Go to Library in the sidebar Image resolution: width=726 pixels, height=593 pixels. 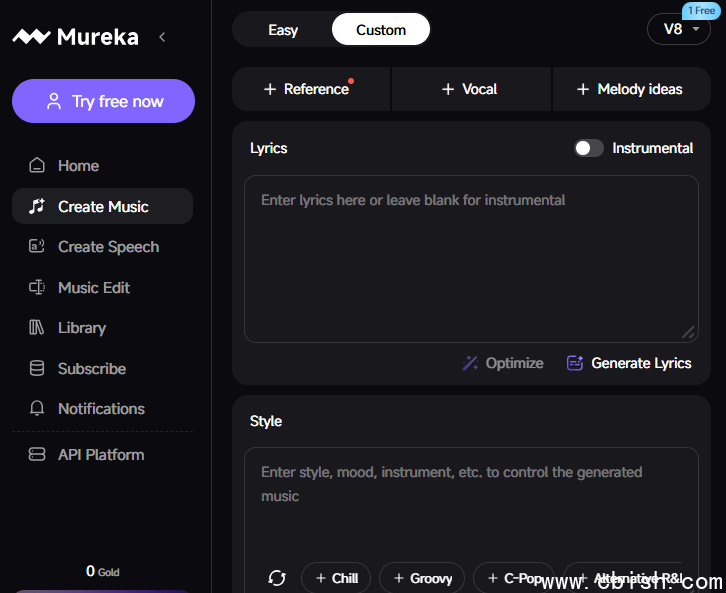81,328
